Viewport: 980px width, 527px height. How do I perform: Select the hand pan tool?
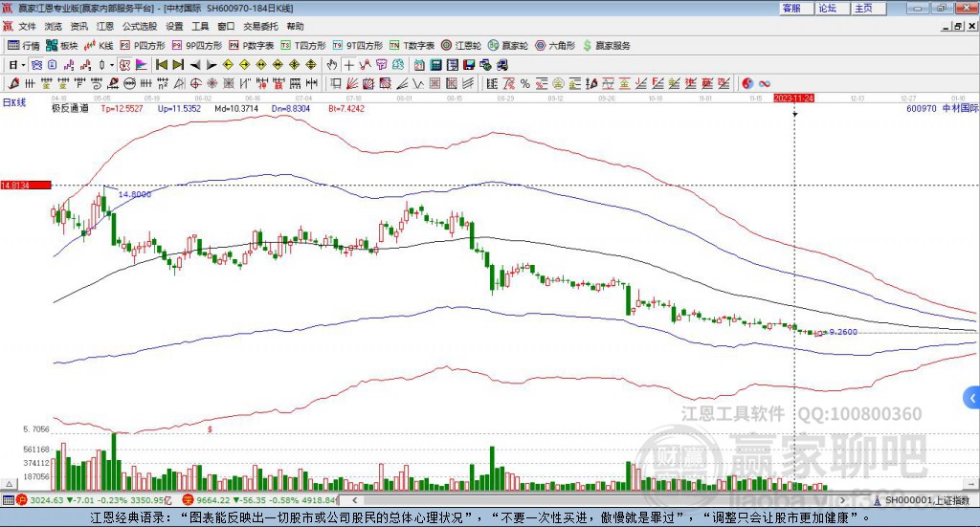(x=332, y=65)
